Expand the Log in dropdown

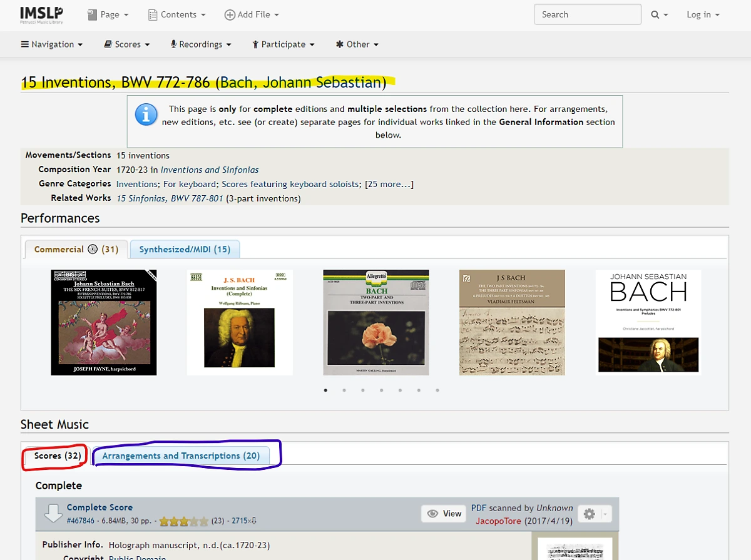pos(702,14)
